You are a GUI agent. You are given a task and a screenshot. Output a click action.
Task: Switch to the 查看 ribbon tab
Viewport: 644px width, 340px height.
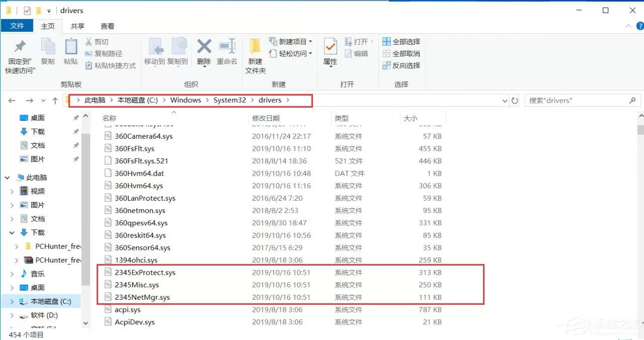(x=107, y=26)
